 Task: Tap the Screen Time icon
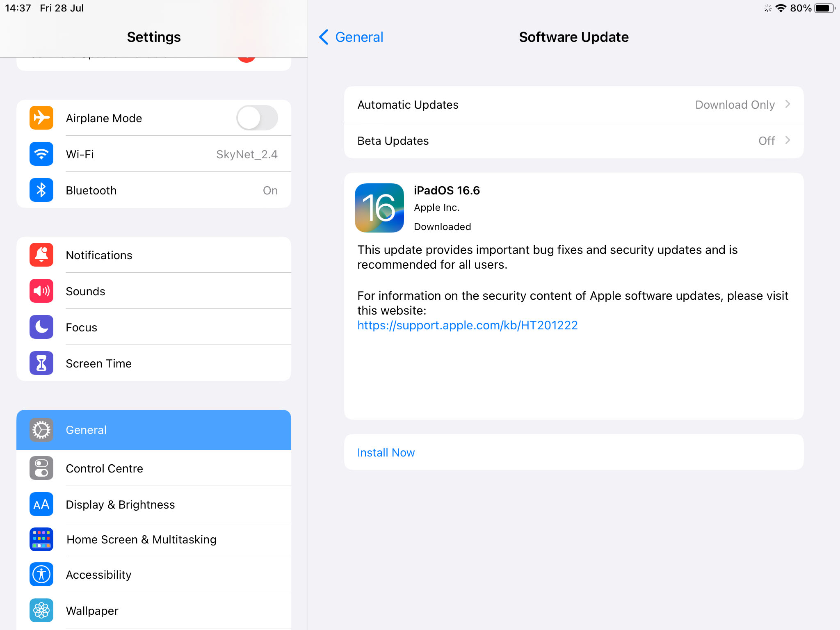pos(42,363)
